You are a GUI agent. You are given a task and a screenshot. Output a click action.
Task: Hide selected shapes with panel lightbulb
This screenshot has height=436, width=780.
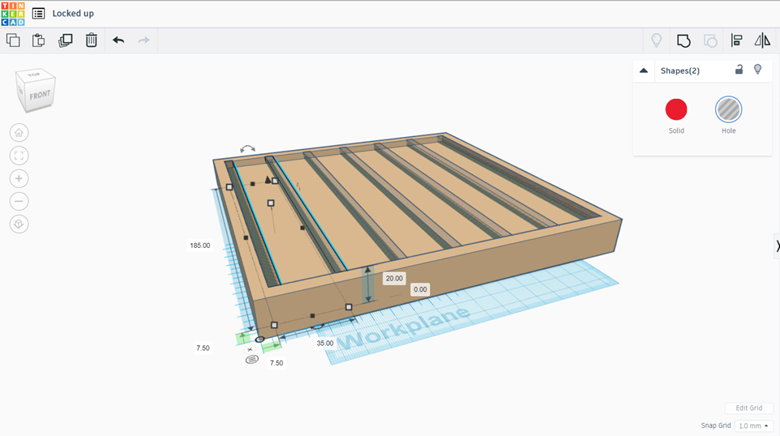[758, 69]
